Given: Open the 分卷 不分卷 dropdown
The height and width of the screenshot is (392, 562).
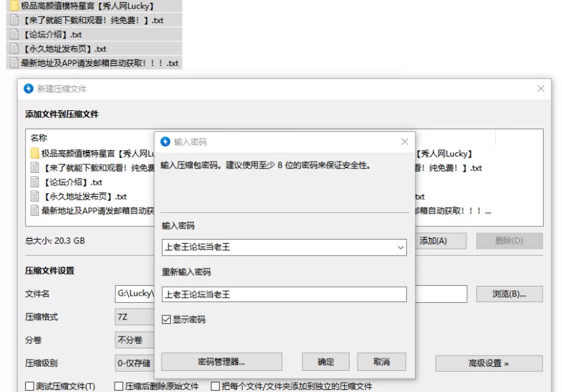Looking at the screenshot, I should [135, 340].
